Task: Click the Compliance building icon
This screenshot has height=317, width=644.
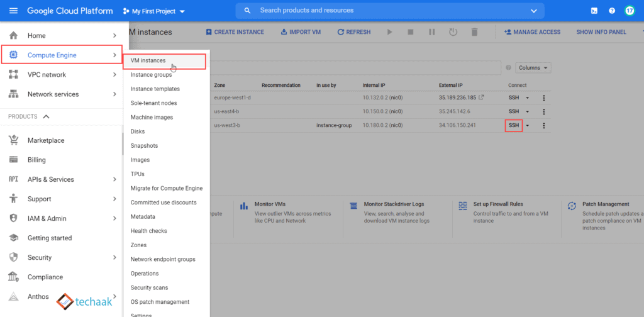Action: coord(14,277)
